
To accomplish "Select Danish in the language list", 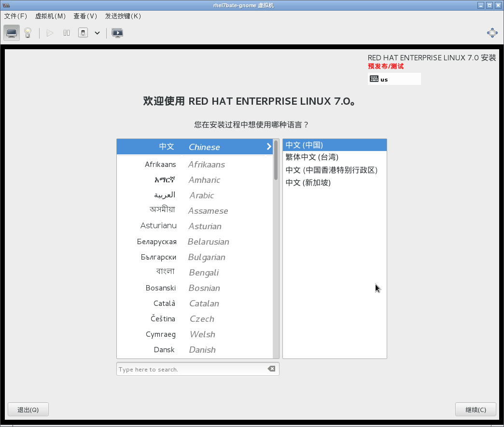I will click(195, 350).
